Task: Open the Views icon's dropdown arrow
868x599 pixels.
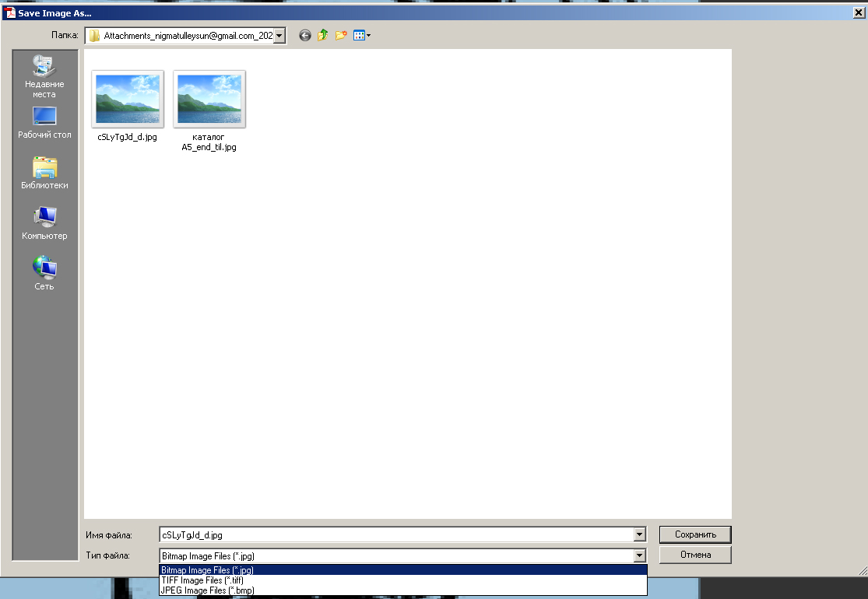Action: coord(367,35)
